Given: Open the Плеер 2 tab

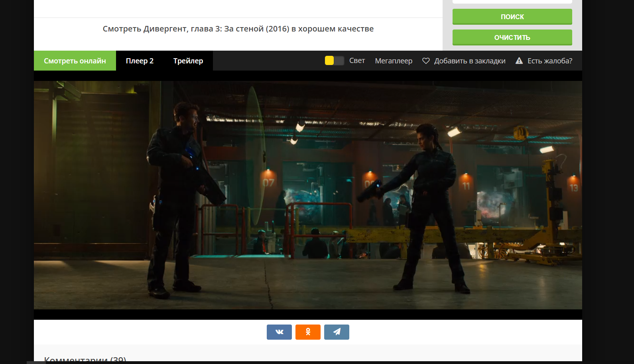Looking at the screenshot, I should tap(140, 61).
